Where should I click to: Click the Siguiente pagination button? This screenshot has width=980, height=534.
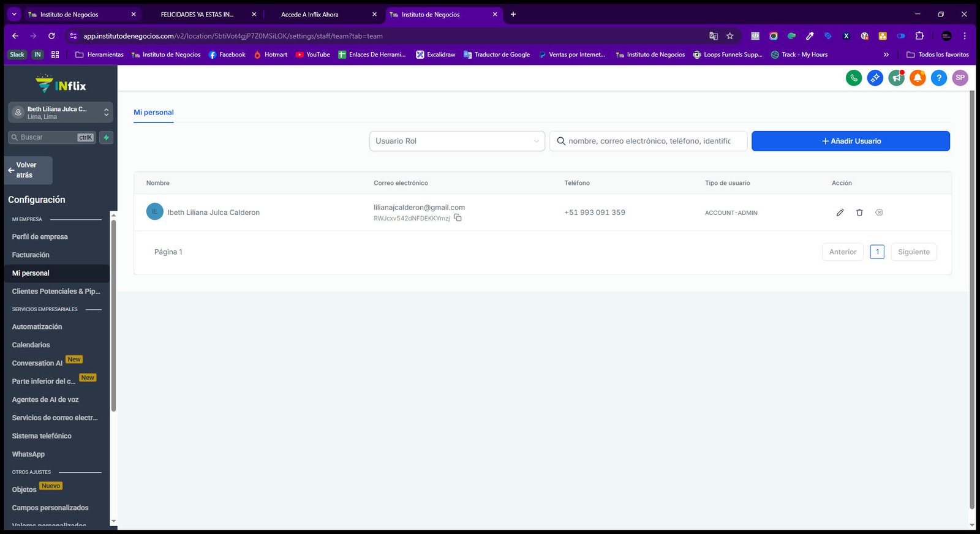pos(913,252)
